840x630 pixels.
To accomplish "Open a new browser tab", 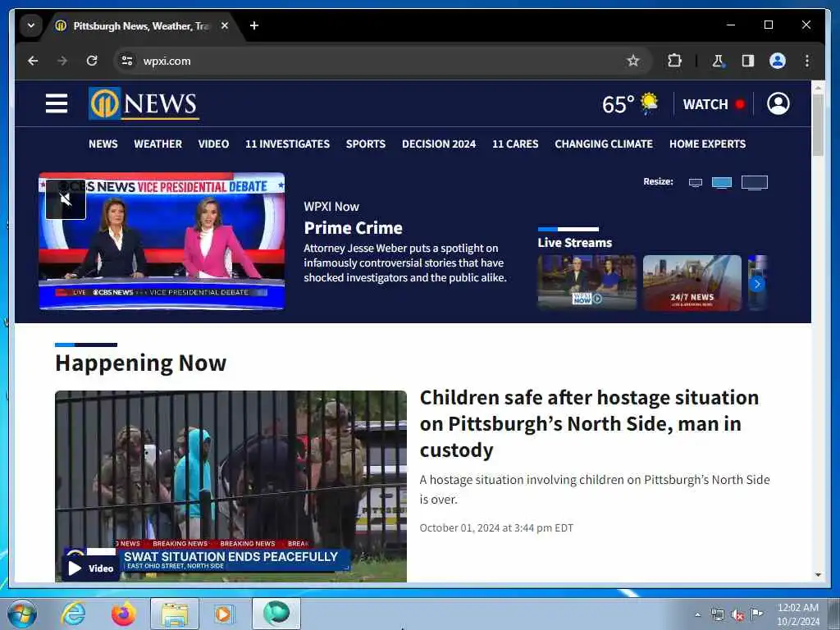I will [x=254, y=25].
